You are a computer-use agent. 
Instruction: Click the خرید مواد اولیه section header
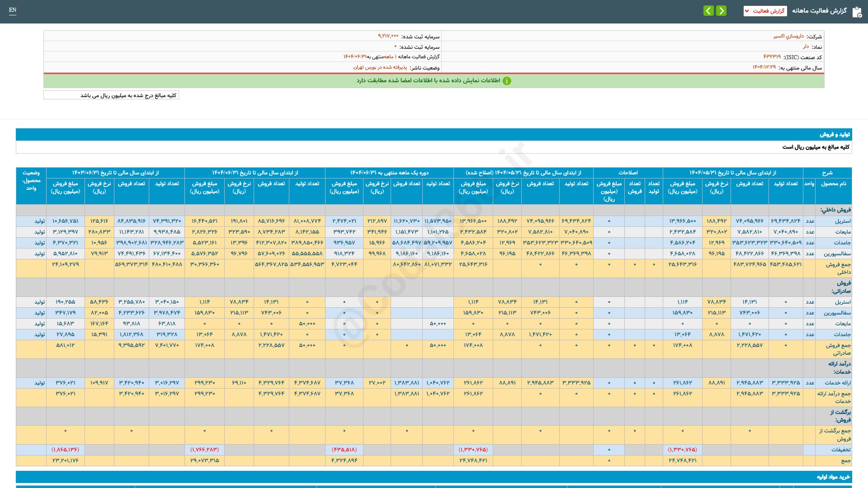point(833,477)
